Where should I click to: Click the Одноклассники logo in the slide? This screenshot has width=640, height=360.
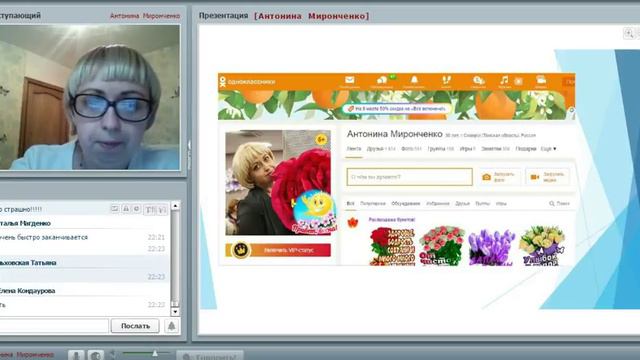[x=247, y=82]
